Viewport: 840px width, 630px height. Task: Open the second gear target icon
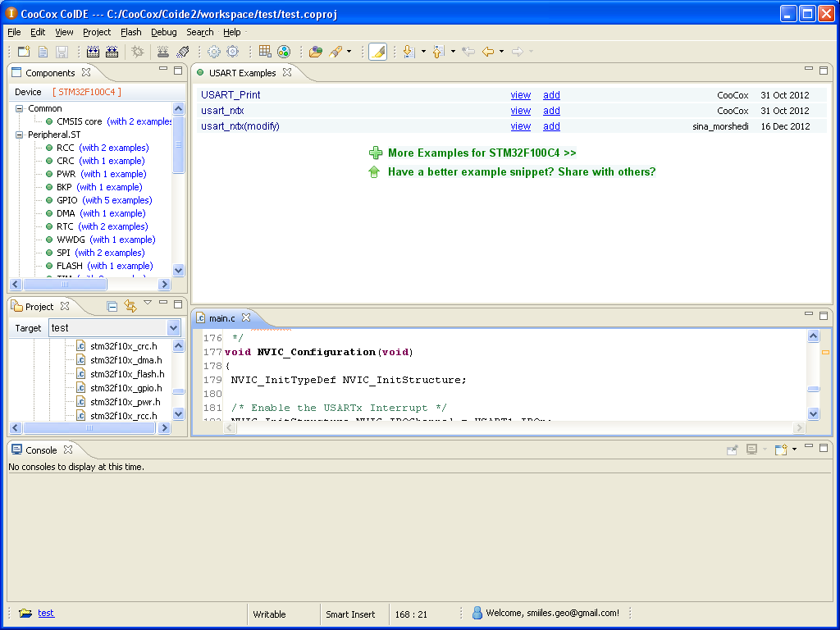pos(232,52)
